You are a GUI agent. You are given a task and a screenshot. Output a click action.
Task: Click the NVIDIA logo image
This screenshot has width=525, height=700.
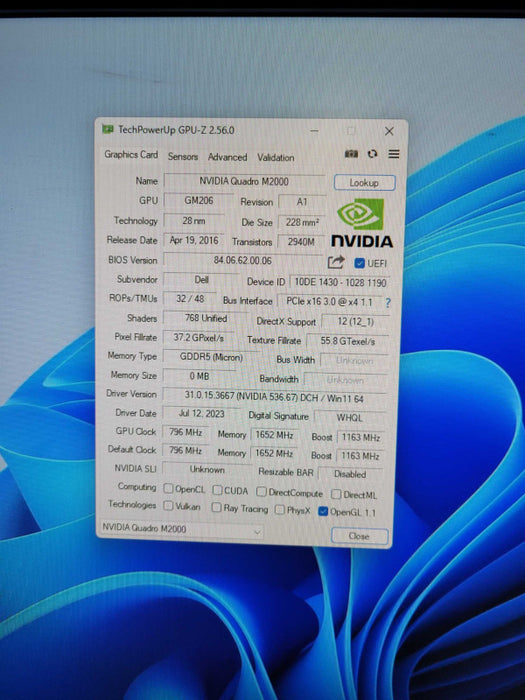(362, 223)
